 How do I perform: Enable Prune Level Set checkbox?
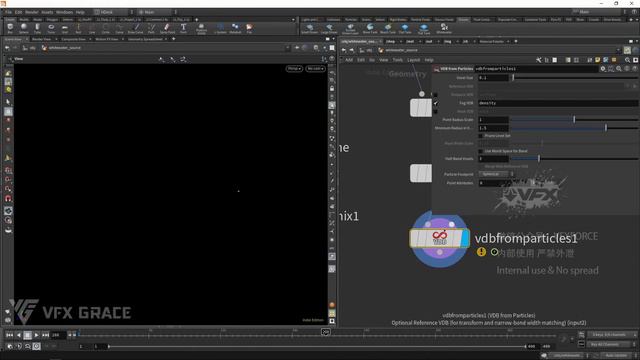[x=481, y=136]
